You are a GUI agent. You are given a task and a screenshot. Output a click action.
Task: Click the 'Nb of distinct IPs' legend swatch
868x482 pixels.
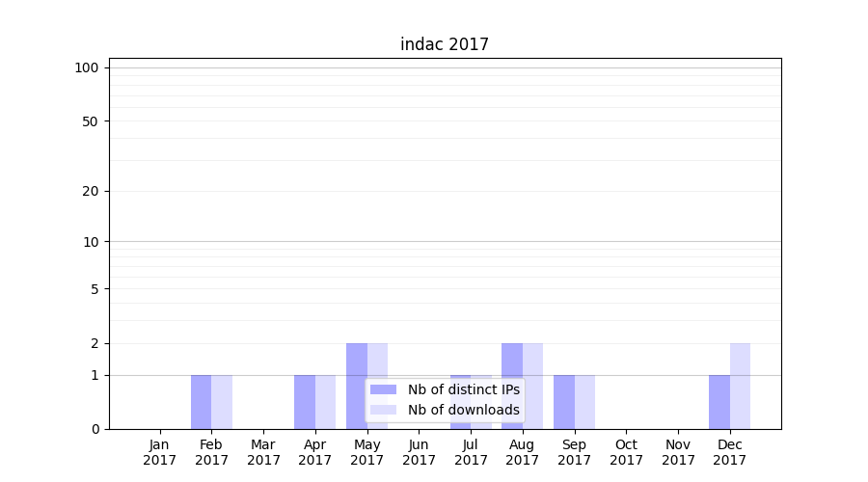[383, 389]
